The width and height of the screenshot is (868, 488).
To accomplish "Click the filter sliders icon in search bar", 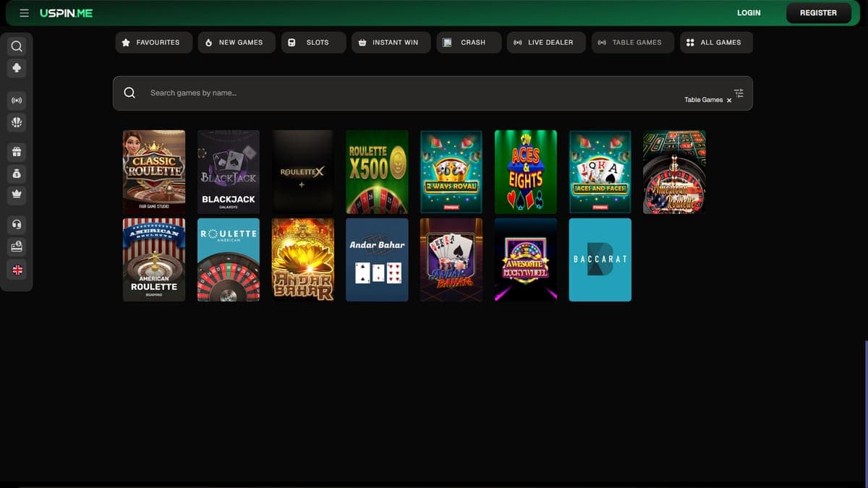I will pyautogui.click(x=739, y=93).
